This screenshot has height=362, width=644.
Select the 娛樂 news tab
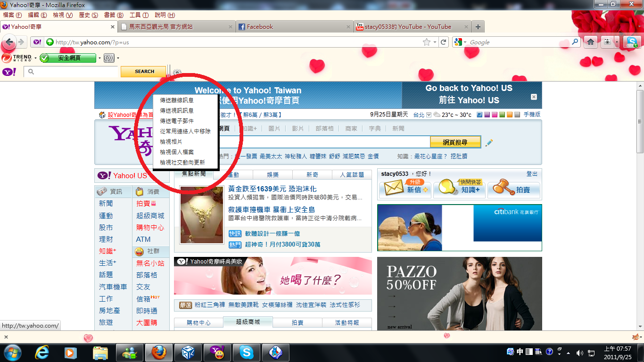click(x=273, y=174)
